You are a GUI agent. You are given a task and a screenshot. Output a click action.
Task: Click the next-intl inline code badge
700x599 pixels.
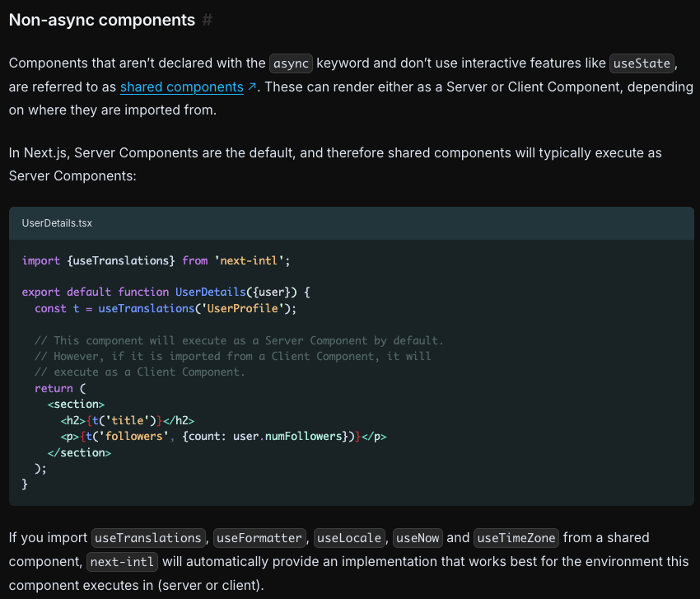[122, 561]
